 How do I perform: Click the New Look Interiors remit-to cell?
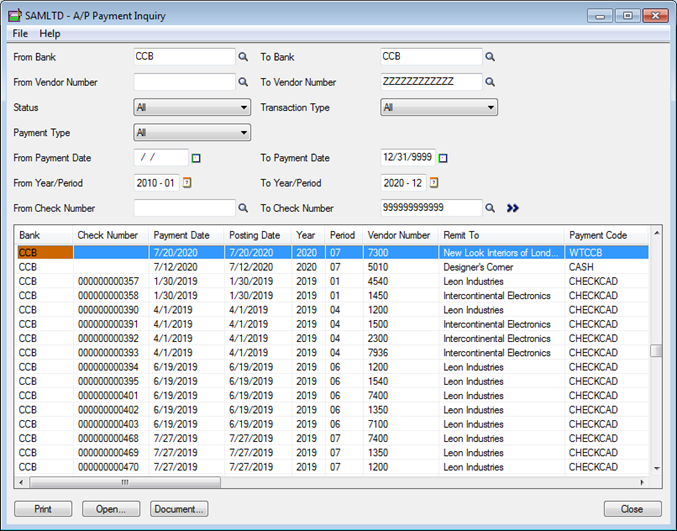(501, 253)
